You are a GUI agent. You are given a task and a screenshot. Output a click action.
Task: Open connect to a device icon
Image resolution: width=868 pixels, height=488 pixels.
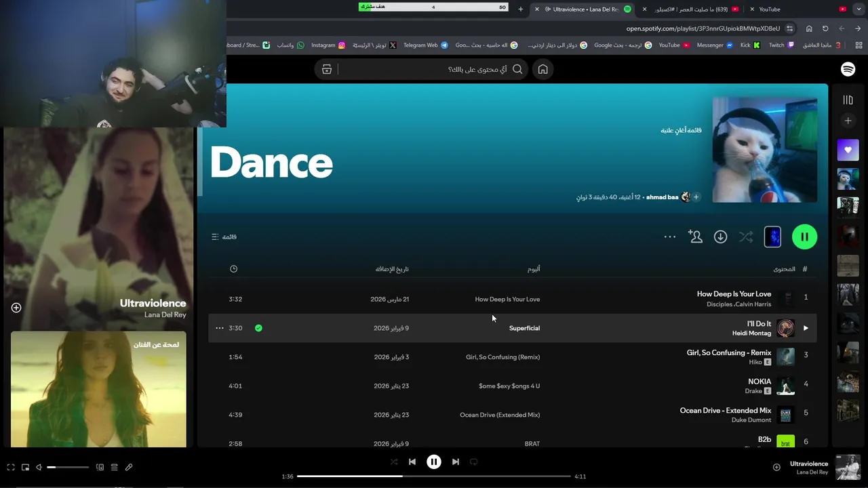(100, 467)
